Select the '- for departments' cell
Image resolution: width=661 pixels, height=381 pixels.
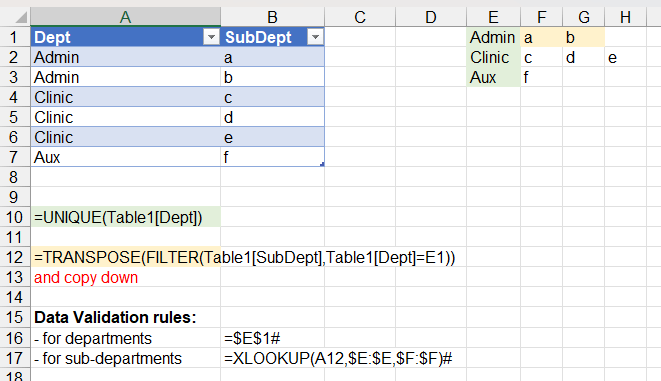click(126, 338)
